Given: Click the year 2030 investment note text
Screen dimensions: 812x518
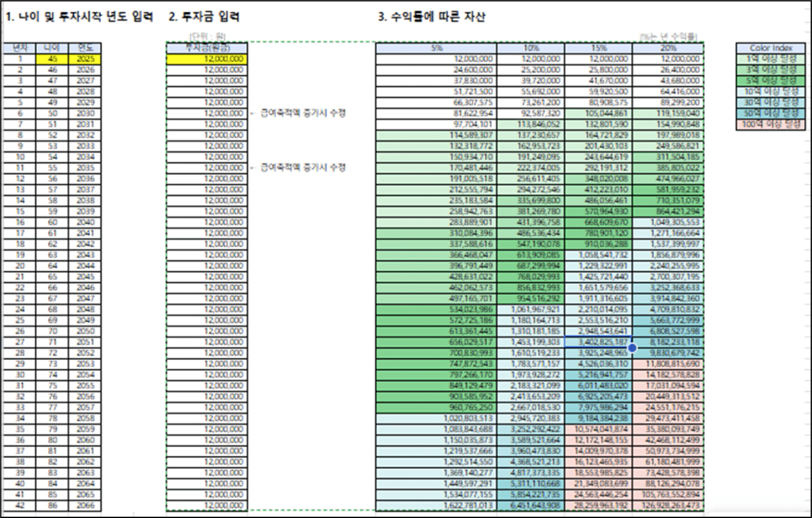Looking at the screenshot, I should (x=303, y=113).
